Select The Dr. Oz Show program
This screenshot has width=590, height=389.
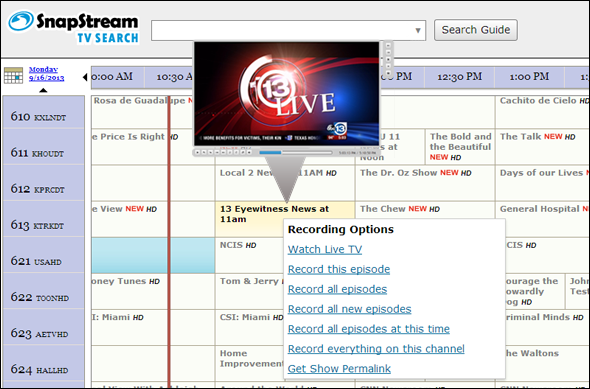[425, 183]
